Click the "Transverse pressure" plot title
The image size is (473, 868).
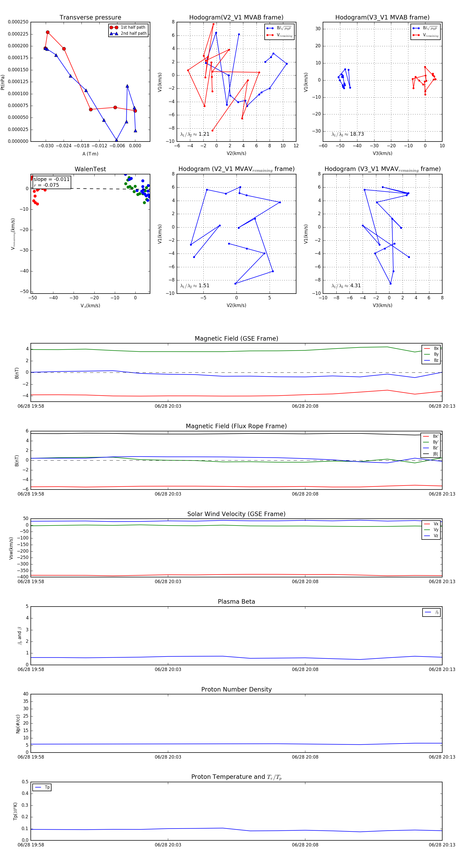click(x=90, y=18)
